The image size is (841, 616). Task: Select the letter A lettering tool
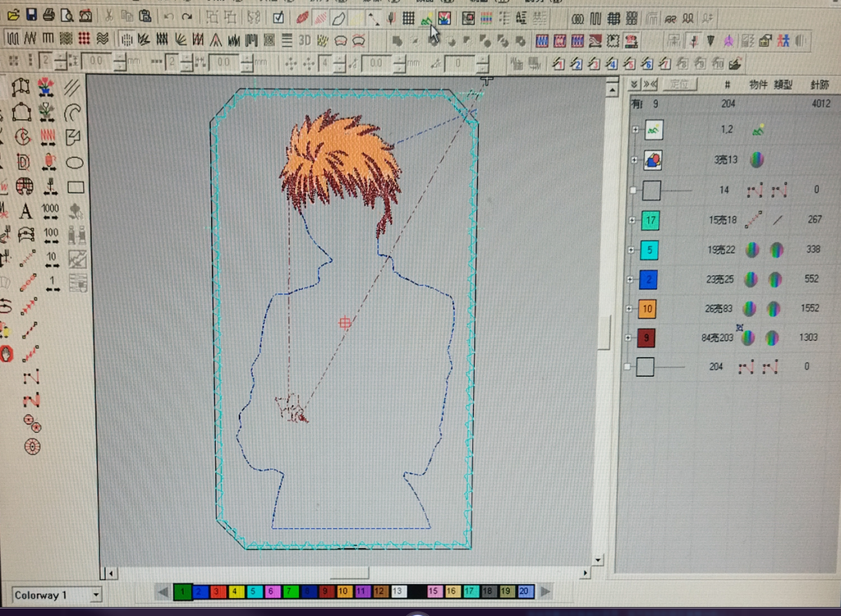coord(25,211)
